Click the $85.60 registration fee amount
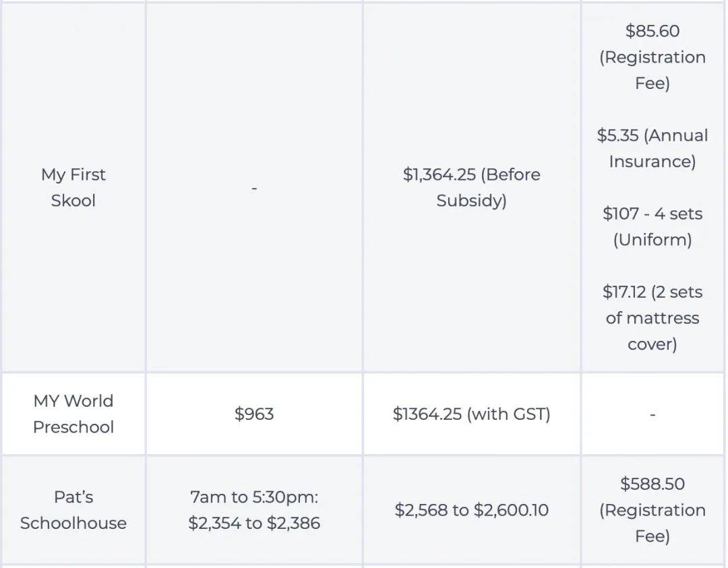Image resolution: width=728 pixels, height=568 pixels. [653, 31]
